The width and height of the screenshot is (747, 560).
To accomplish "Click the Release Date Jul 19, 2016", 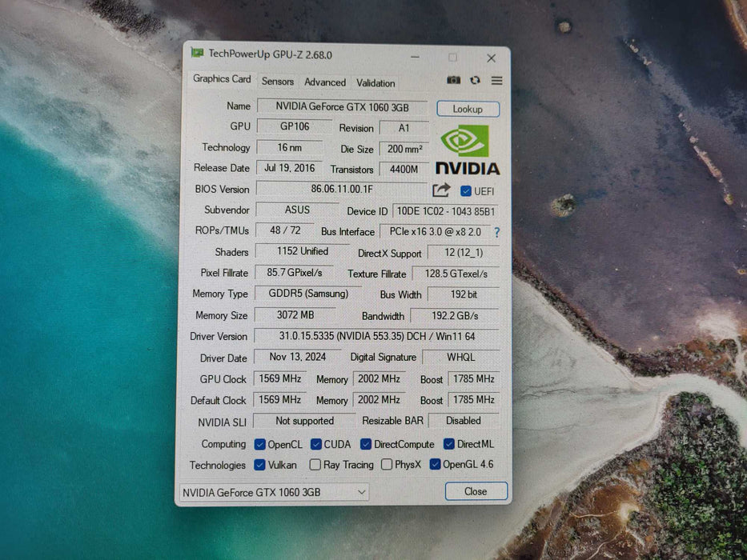I will 289,168.
